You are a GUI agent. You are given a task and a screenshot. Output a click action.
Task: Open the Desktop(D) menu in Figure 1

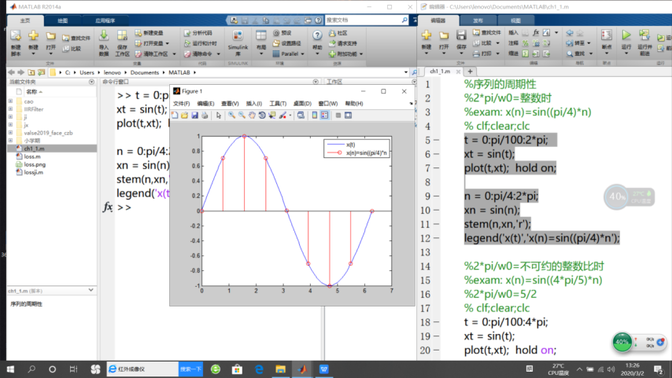pyautogui.click(x=302, y=104)
